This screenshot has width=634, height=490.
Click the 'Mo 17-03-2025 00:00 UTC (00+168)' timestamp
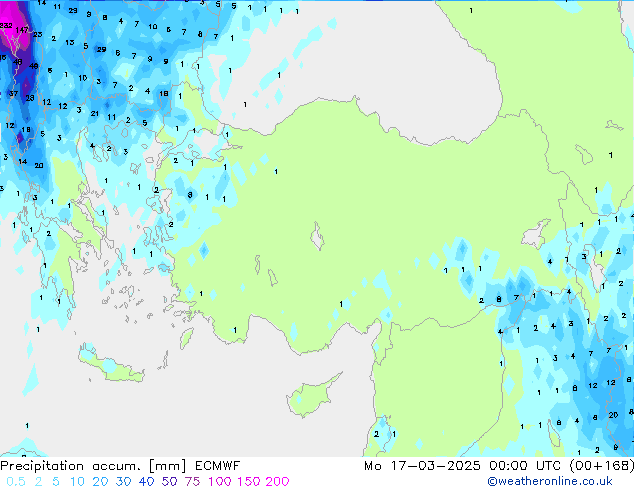tap(499, 466)
